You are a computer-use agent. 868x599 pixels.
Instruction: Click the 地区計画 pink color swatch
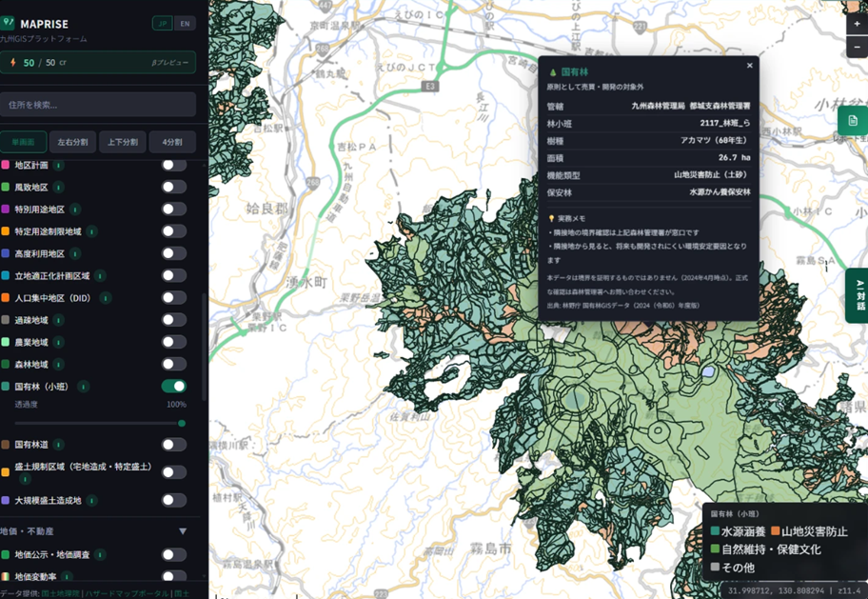6,165
